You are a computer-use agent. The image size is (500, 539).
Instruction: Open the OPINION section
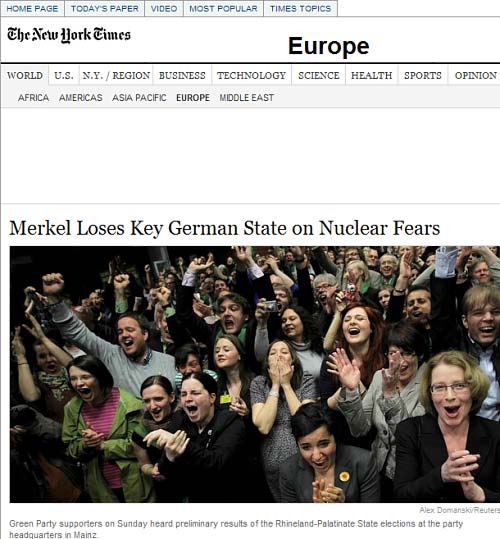[x=476, y=75]
